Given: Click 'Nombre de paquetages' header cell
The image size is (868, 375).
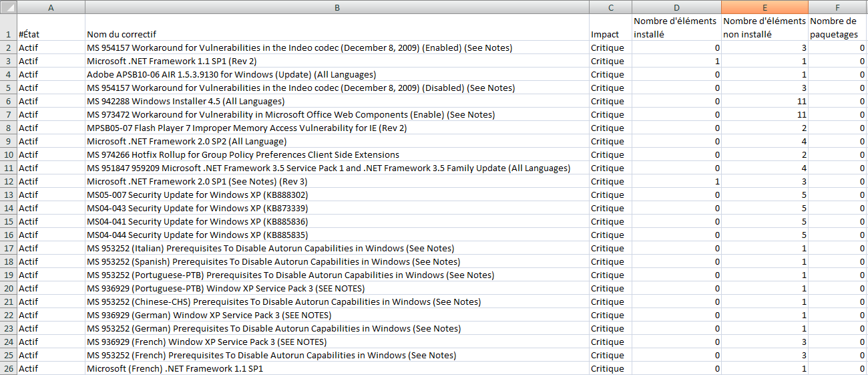Looking at the screenshot, I should click(838, 28).
